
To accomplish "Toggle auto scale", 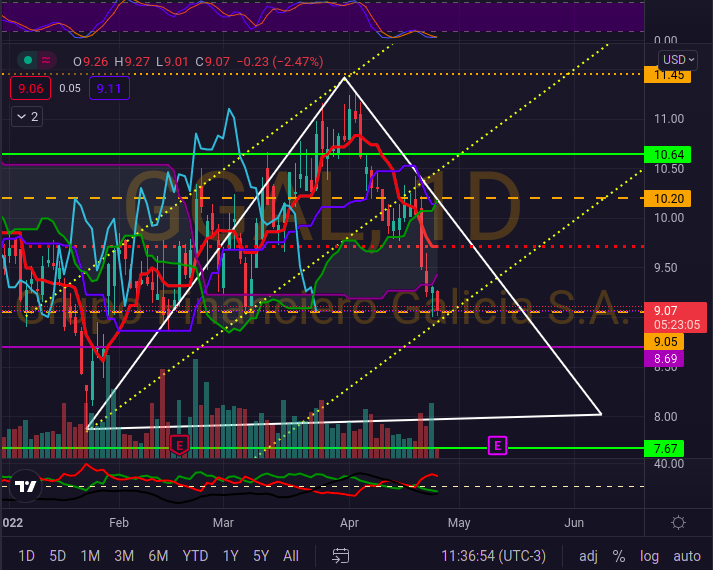I will pyautogui.click(x=686, y=555).
